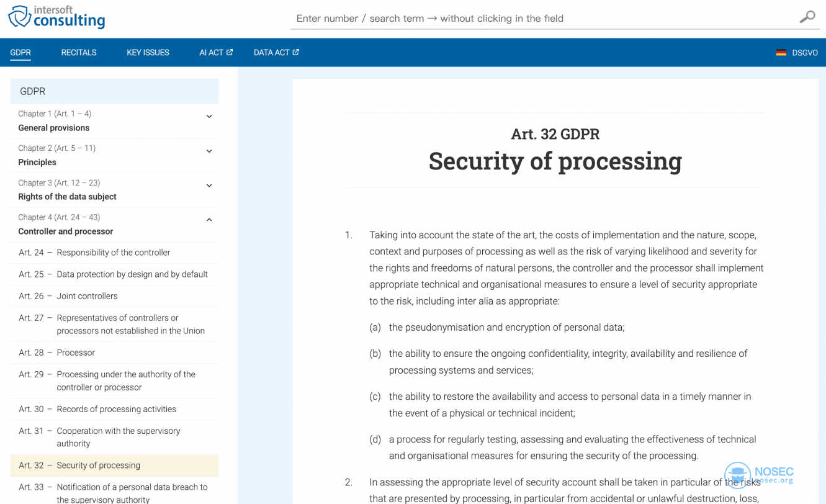Expand Chapter 2 Principles chevron

click(209, 151)
